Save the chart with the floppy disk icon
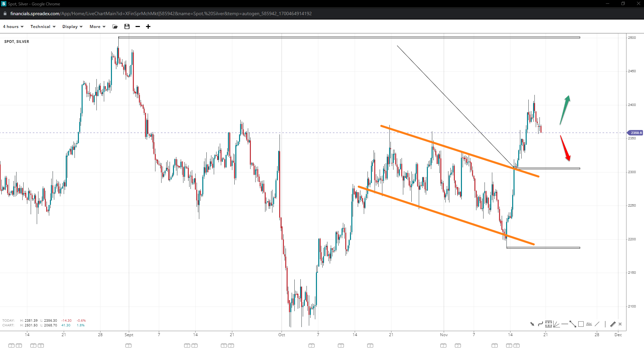The width and height of the screenshot is (644, 349). click(x=127, y=27)
